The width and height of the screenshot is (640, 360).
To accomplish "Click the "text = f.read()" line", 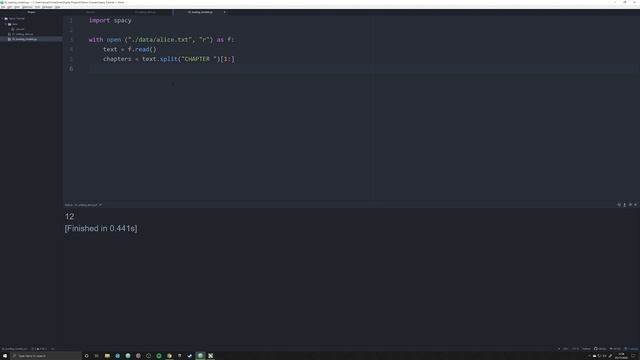I will [130, 49].
